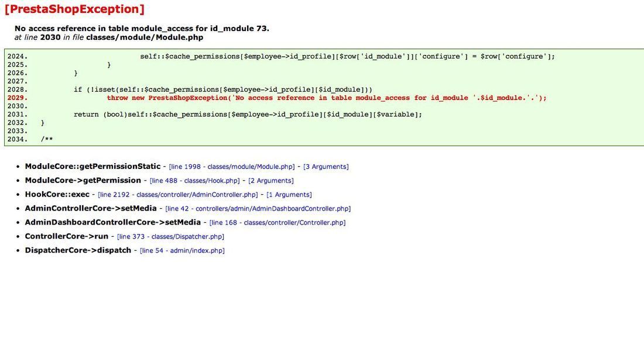
Task: Expand the 3 Arguments link
Action: pos(326,167)
